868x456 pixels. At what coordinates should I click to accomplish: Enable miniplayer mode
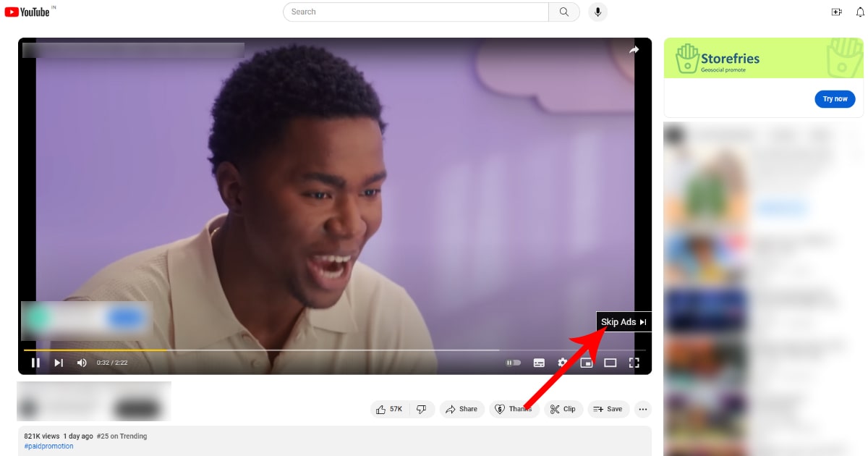[x=587, y=363]
